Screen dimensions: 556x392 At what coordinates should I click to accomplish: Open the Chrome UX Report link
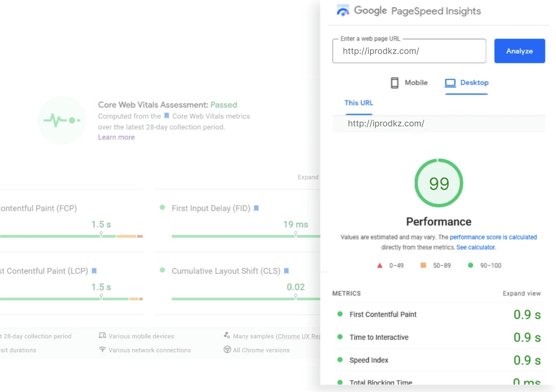point(299,336)
